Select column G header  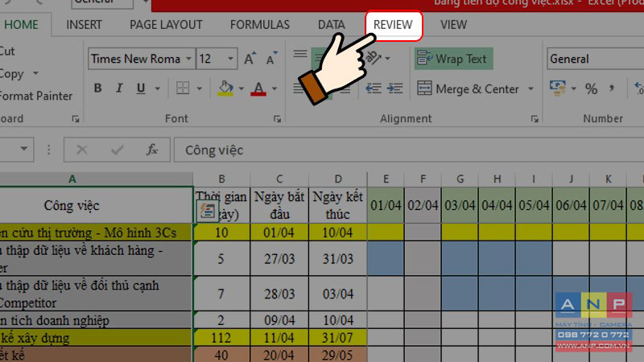coord(460,179)
